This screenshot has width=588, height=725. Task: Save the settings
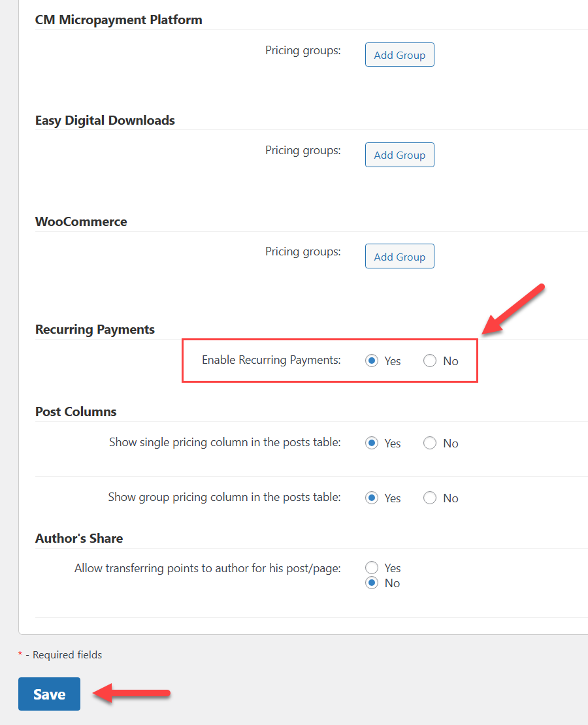point(49,694)
